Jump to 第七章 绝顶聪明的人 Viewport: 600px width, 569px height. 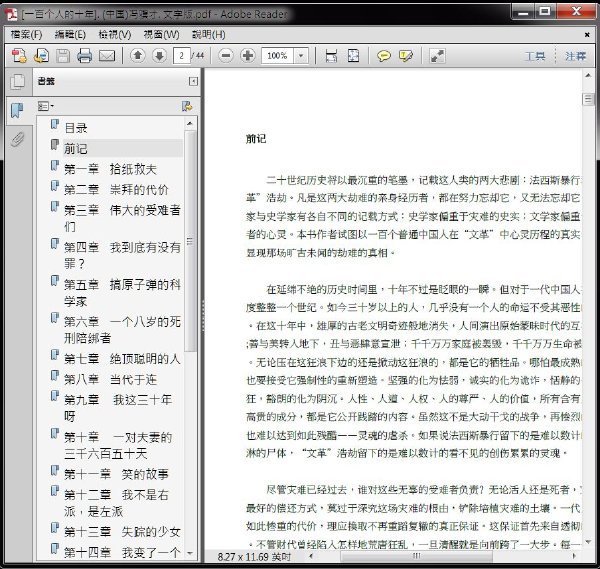point(122,359)
